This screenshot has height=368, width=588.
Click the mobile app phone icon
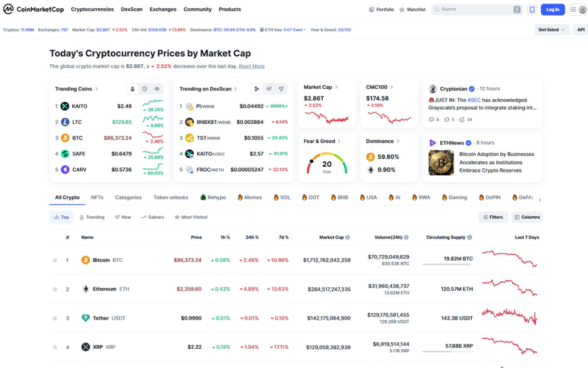(532, 10)
